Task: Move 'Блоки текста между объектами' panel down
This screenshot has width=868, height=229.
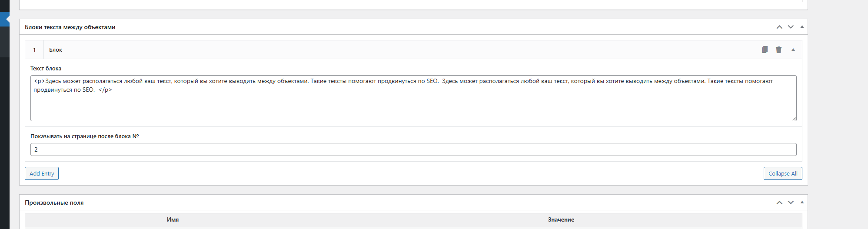Action: pyautogui.click(x=791, y=27)
